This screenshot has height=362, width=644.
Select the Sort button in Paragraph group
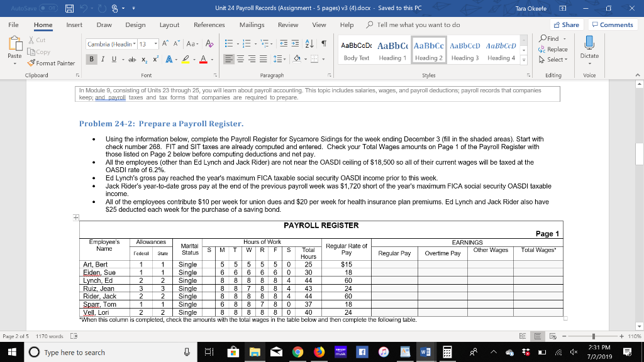309,44
